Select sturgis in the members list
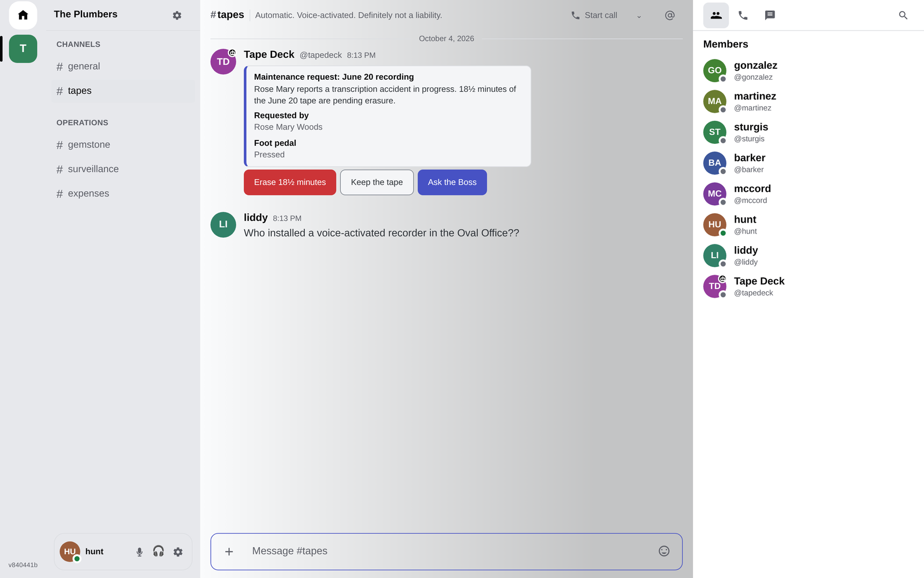924x578 pixels. click(x=808, y=132)
